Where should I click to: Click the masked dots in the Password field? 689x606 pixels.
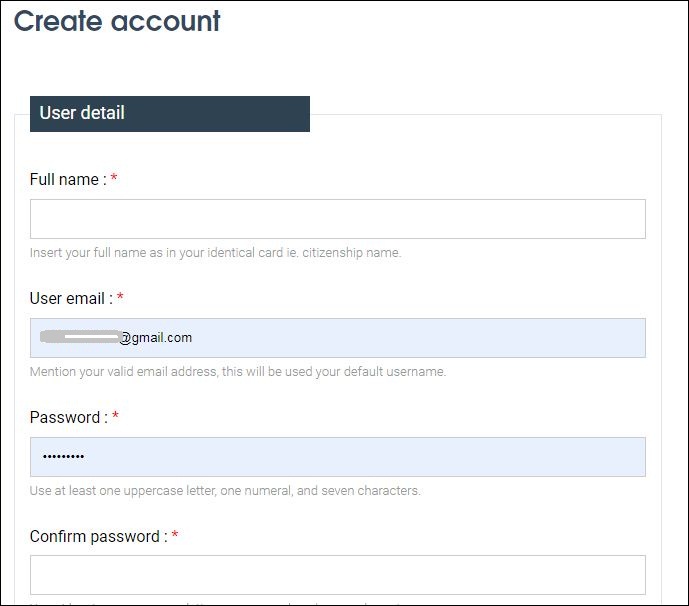[x=63, y=457]
